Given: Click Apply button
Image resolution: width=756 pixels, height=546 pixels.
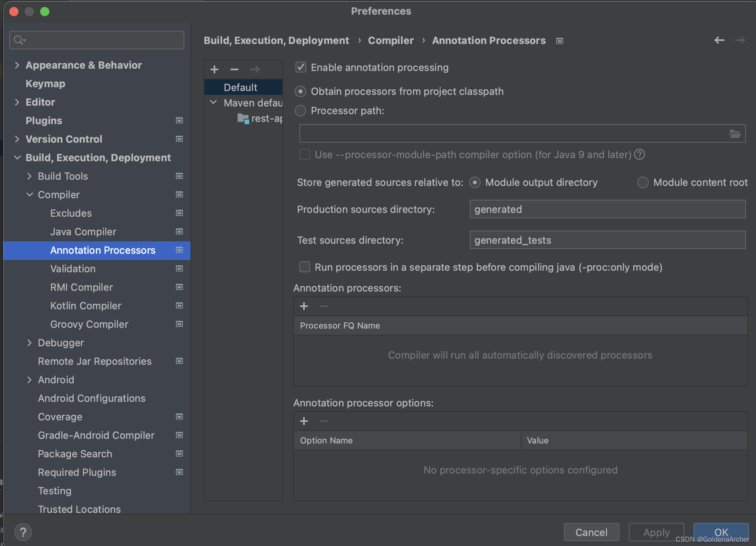Looking at the screenshot, I should pyautogui.click(x=656, y=533).
